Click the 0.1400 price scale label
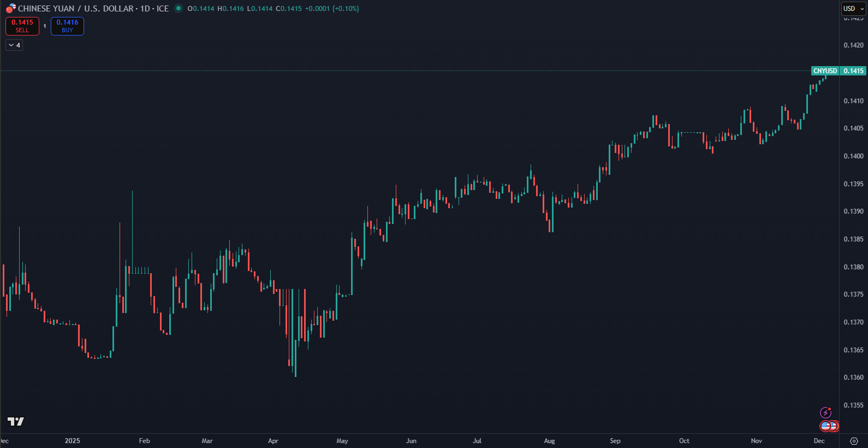This screenshot has height=448, width=868. coord(854,156)
